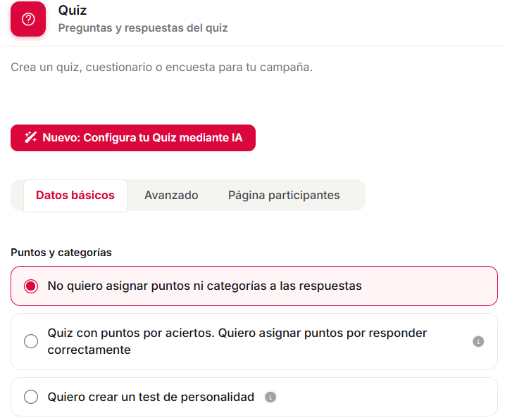Click the Quiz page title

(x=73, y=11)
